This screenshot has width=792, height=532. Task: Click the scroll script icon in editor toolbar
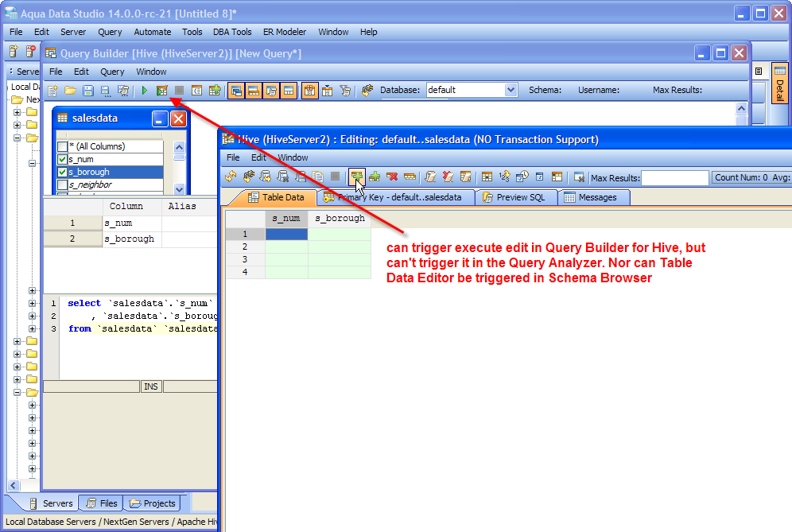tap(430, 177)
